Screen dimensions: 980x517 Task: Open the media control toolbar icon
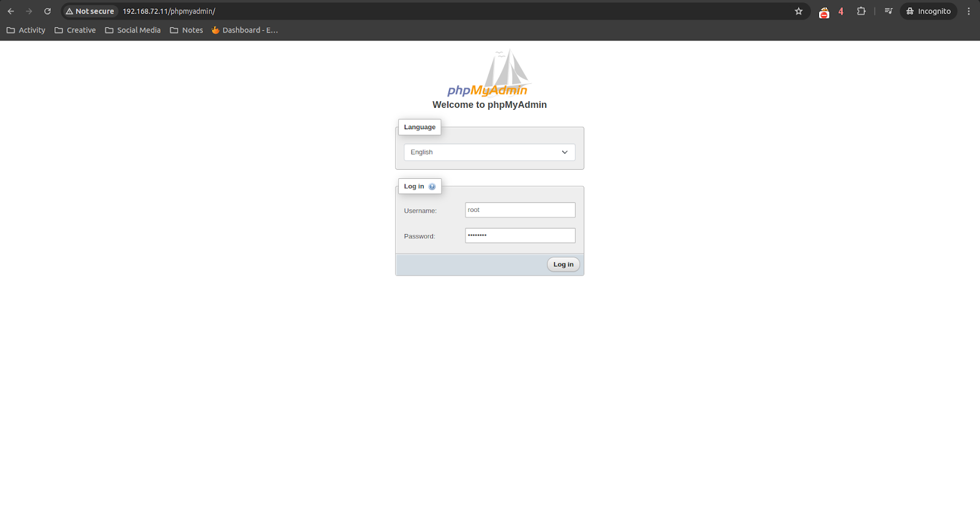889,11
